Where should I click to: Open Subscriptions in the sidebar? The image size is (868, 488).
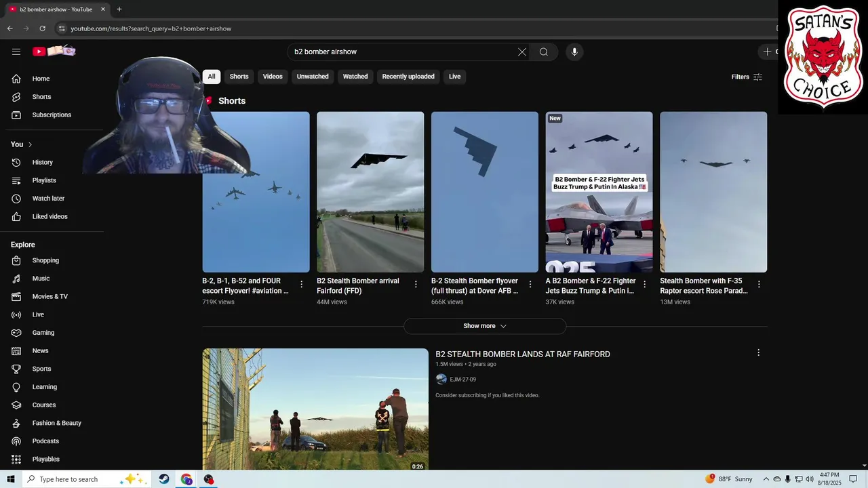point(53,115)
